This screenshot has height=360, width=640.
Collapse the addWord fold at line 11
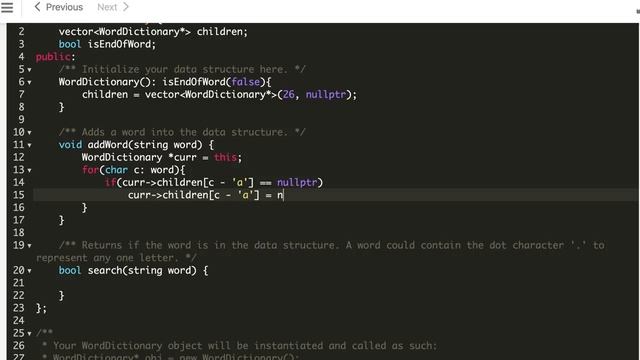(29, 146)
